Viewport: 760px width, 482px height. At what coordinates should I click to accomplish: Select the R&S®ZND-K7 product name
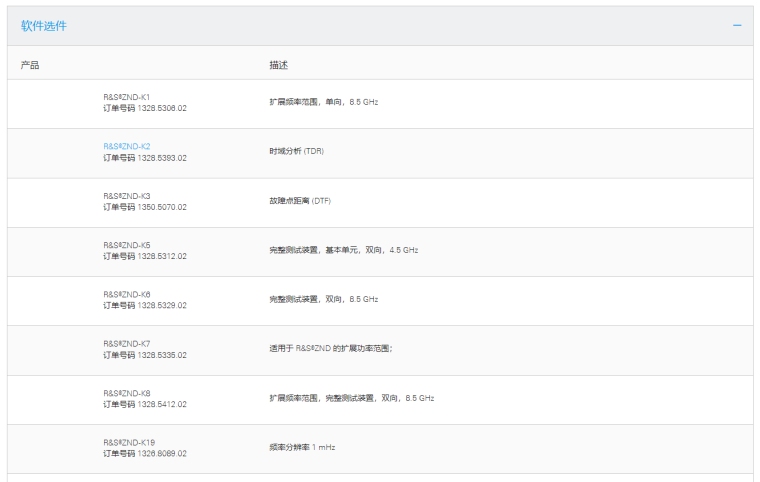tap(127, 343)
